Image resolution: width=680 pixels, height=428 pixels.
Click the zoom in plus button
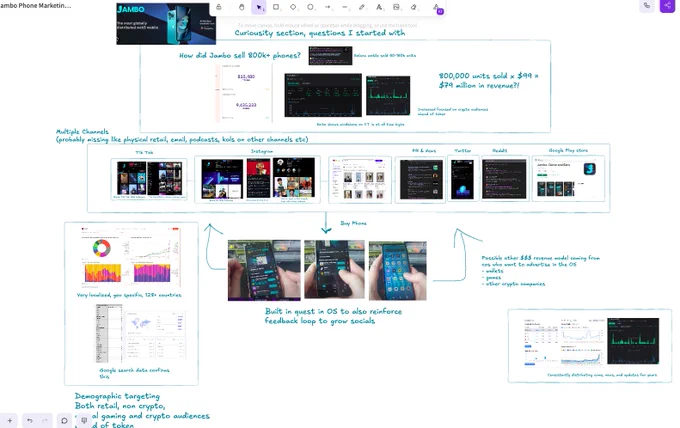coord(10,420)
